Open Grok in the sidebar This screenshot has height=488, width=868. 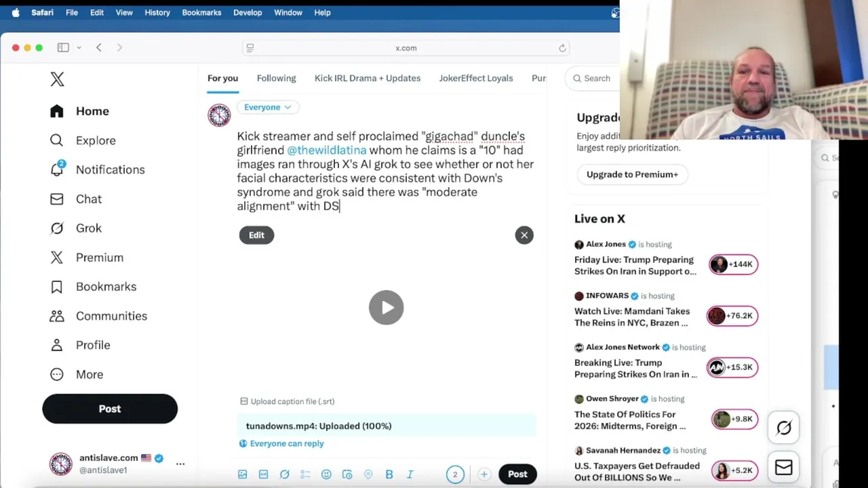click(x=76, y=228)
